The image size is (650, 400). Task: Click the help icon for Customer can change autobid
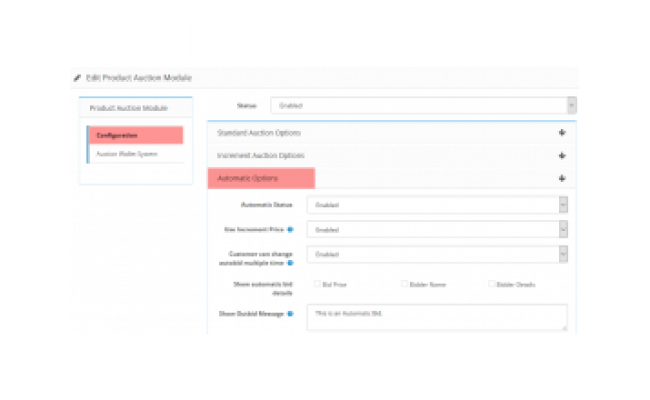coord(290,263)
